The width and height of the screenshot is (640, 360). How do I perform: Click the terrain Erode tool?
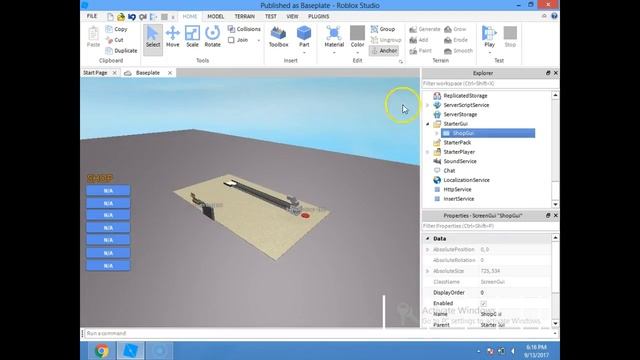(x=456, y=40)
